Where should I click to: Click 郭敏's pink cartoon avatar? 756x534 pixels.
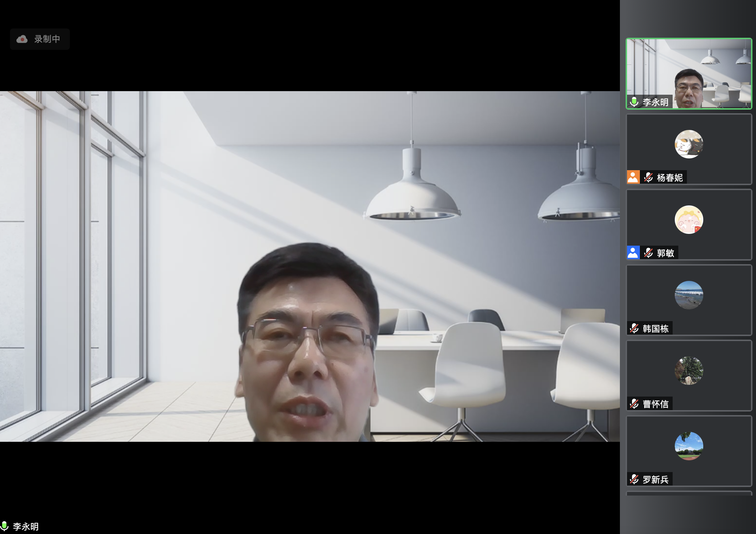point(689,220)
